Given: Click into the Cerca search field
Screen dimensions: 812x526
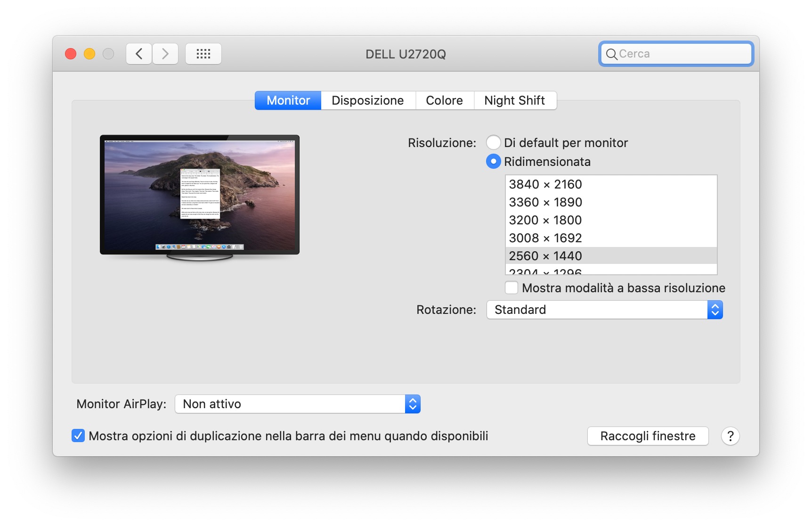Looking at the screenshot, I should pos(676,54).
